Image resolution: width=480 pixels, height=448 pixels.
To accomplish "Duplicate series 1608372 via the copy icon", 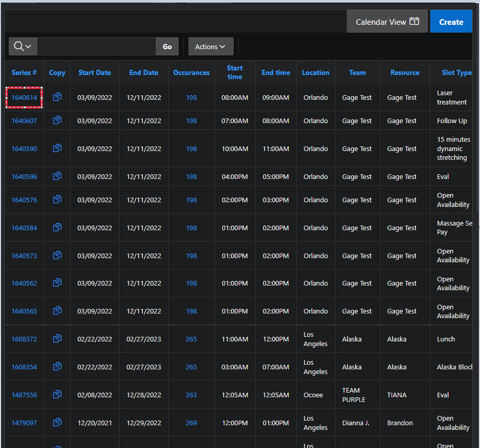I will pos(57,339).
